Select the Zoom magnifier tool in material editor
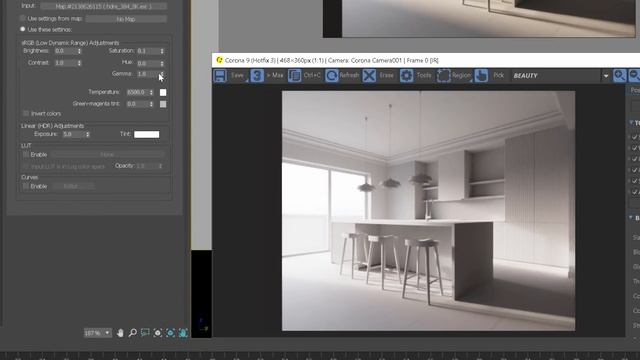 tap(133, 333)
